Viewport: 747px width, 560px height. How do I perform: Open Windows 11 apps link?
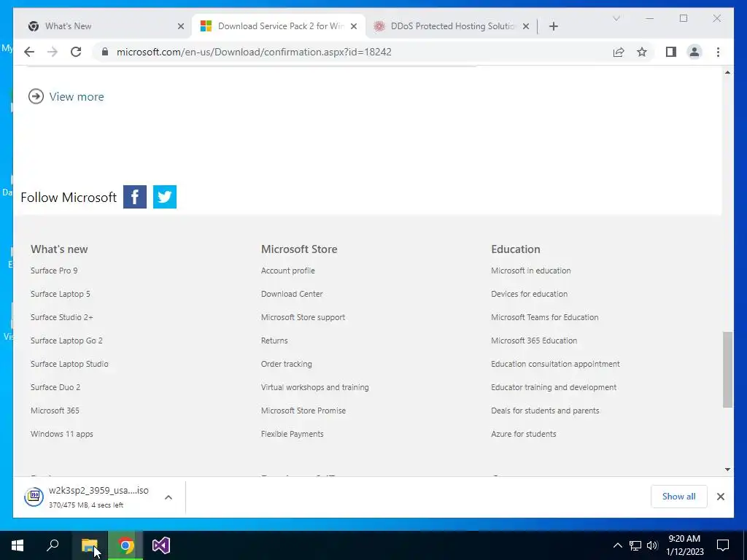tap(61, 434)
